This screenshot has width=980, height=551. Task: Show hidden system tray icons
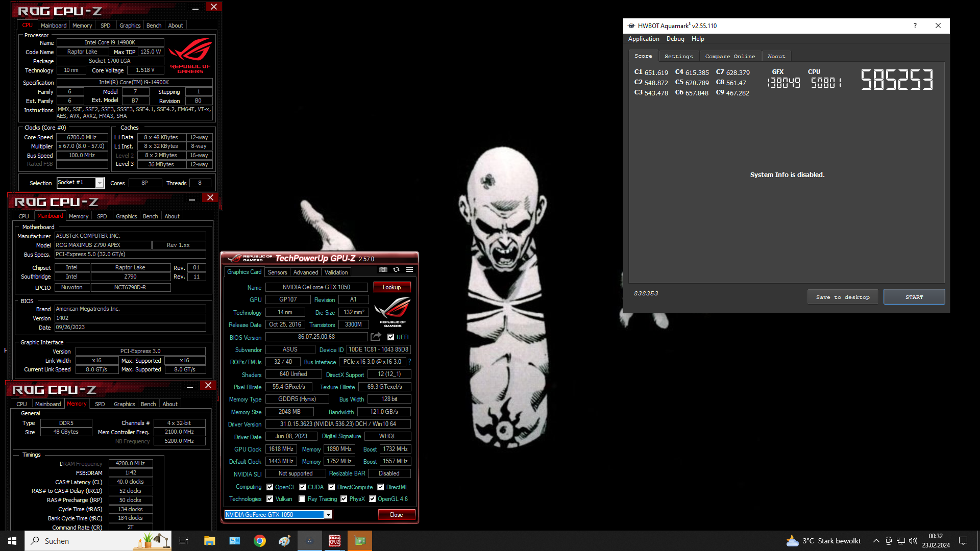pyautogui.click(x=876, y=541)
